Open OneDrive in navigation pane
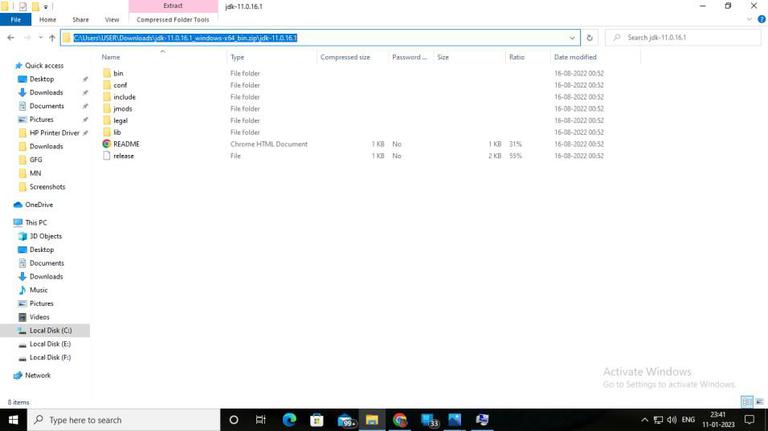This screenshot has width=768, height=431. tap(39, 205)
